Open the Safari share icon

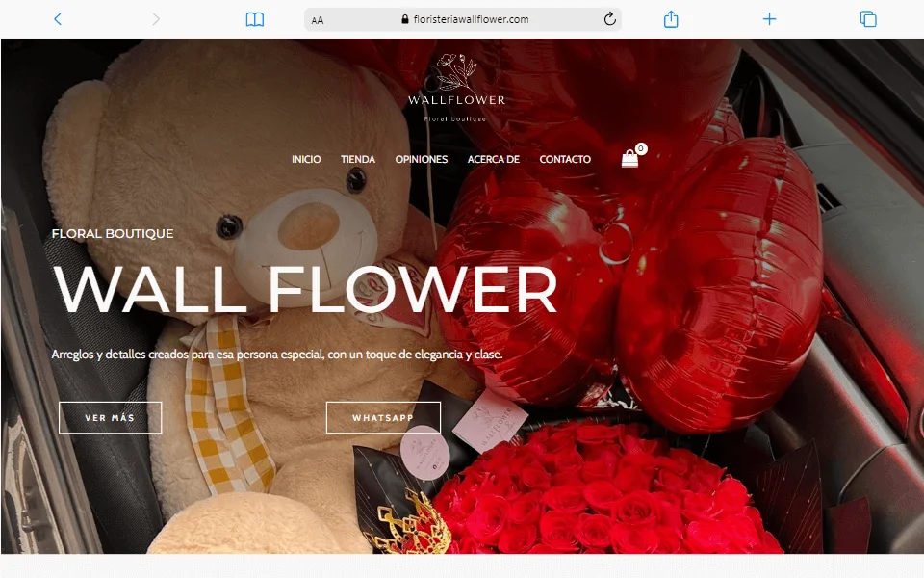coord(671,18)
